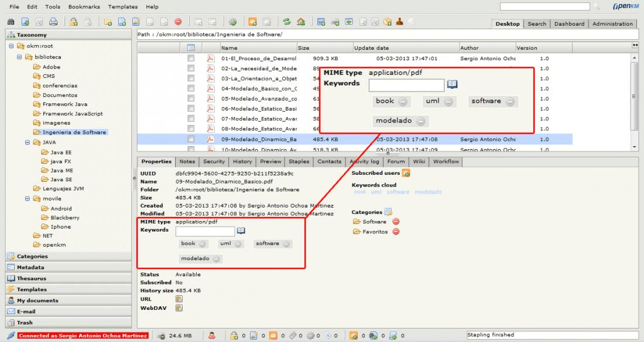This screenshot has width=644, height=342.
Task: Expand the My documents side panel
Action: click(68, 300)
